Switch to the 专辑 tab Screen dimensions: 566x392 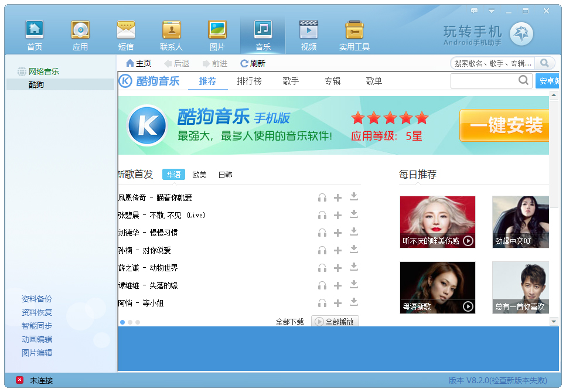[332, 81]
